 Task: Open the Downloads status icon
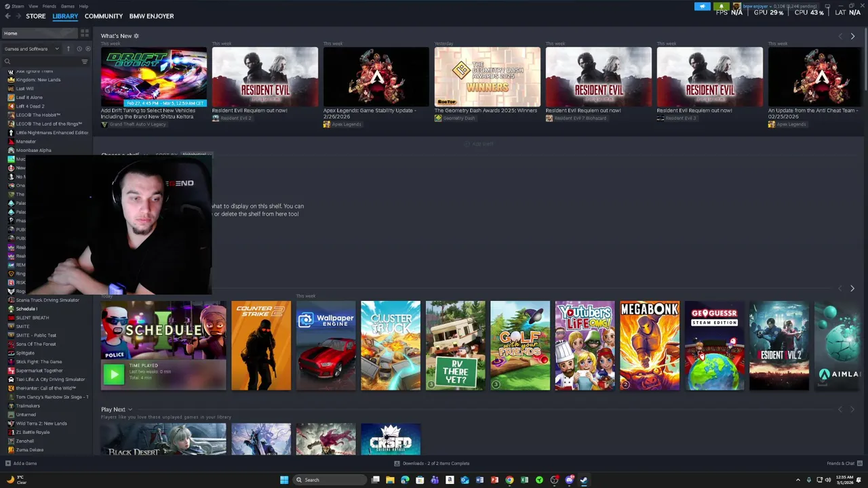point(397,464)
